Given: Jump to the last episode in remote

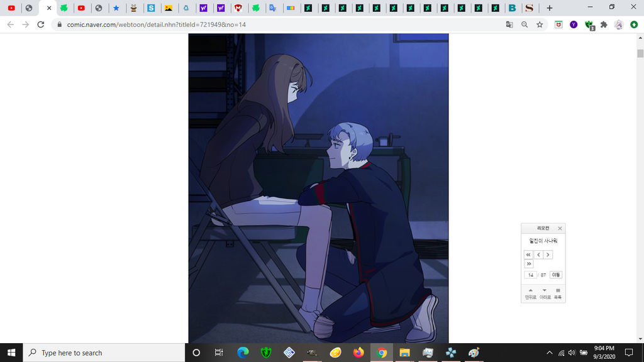Looking at the screenshot, I should coord(528,264).
